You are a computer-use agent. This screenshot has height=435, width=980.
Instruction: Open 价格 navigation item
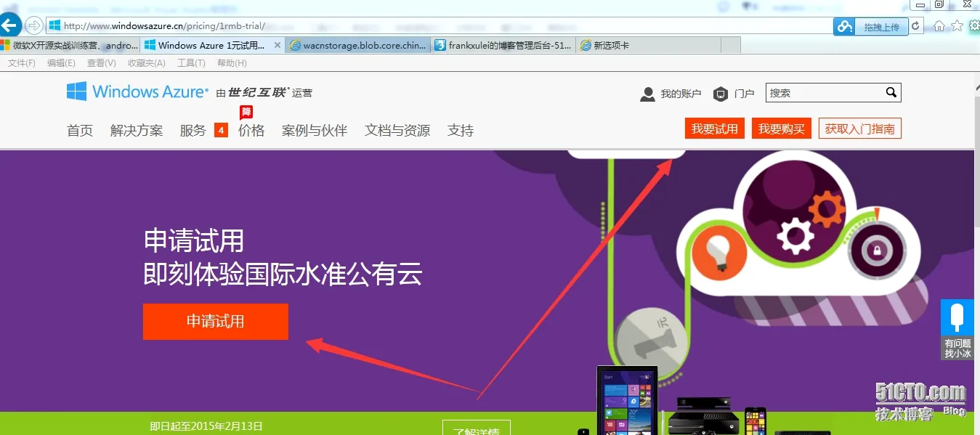tap(251, 131)
